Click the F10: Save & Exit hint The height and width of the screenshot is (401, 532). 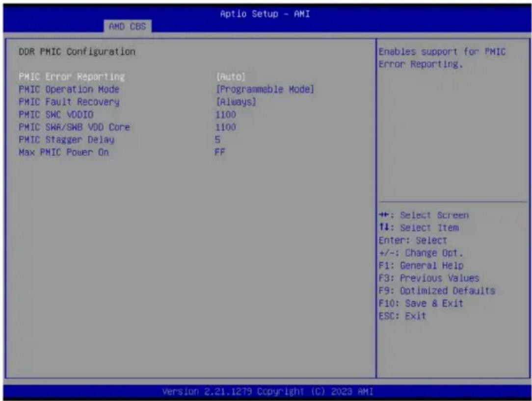point(421,303)
